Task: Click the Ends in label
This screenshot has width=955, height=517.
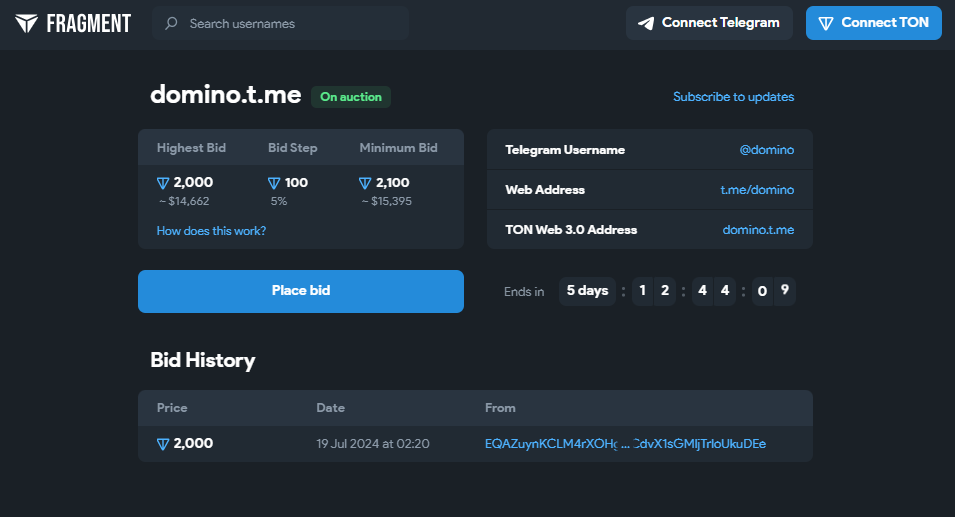Action: click(524, 292)
